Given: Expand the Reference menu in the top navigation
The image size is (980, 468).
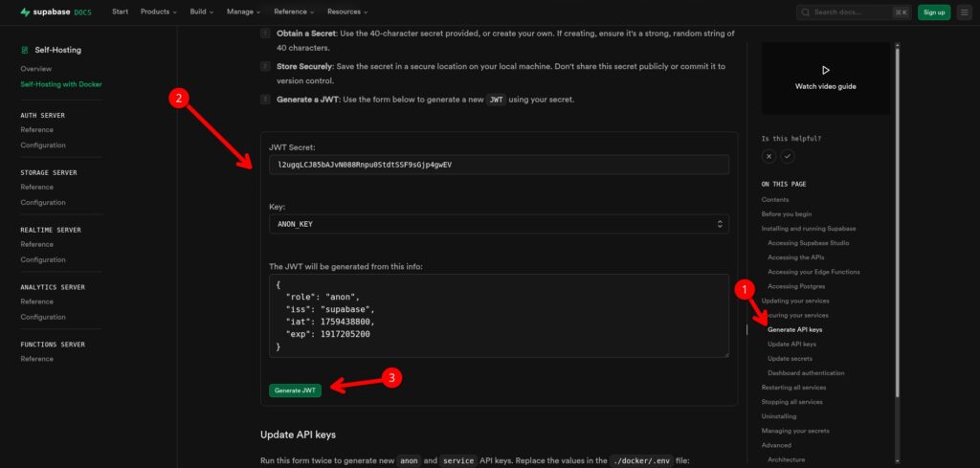Looking at the screenshot, I should coord(296,11).
